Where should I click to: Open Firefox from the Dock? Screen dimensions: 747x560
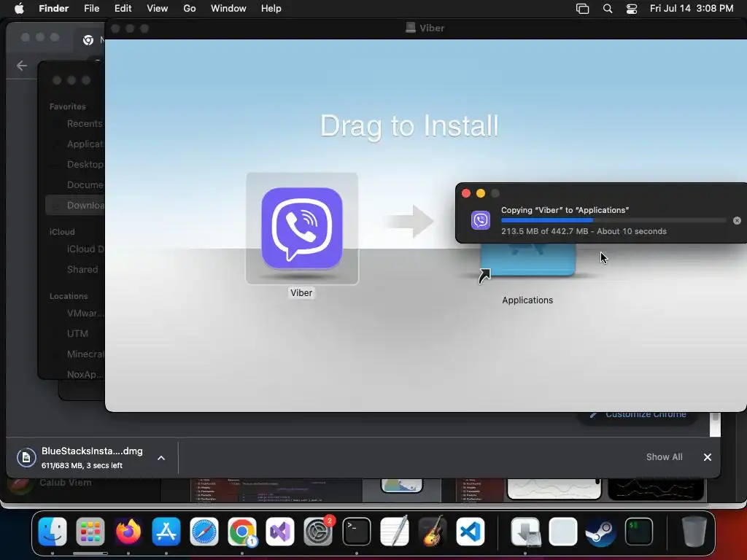coord(128,532)
